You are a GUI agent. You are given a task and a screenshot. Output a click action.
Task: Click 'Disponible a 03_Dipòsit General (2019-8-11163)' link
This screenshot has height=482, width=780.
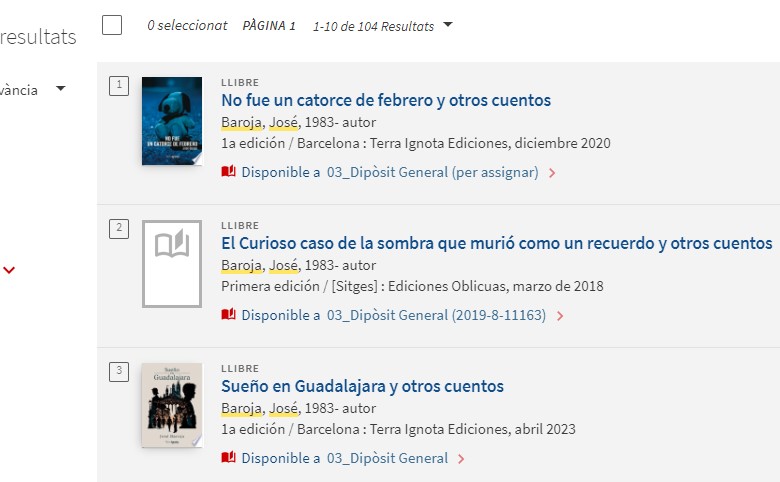pyautogui.click(x=393, y=315)
